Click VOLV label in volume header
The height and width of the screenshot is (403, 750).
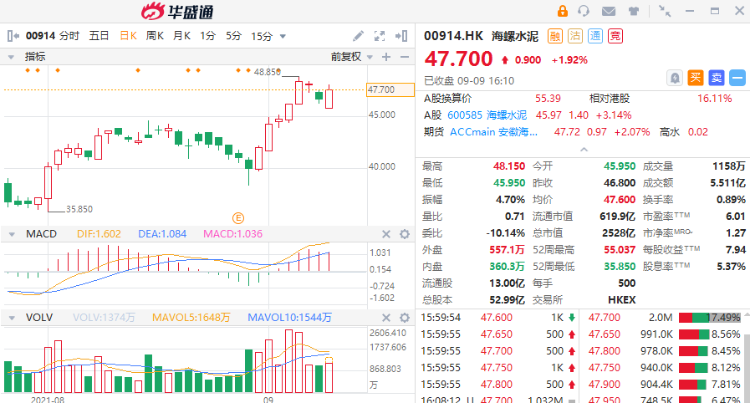[x=39, y=317]
